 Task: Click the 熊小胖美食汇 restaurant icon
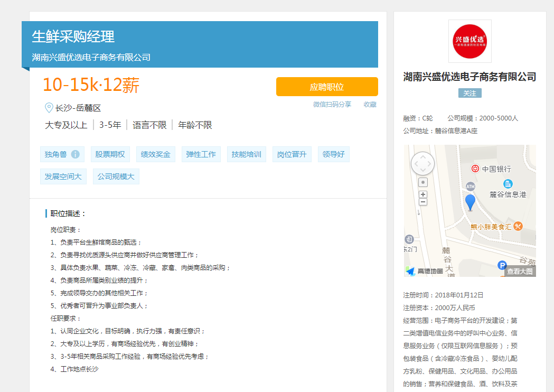coord(518,226)
